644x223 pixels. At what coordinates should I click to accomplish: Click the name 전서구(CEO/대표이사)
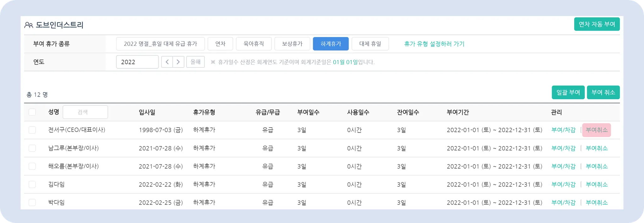coord(77,130)
